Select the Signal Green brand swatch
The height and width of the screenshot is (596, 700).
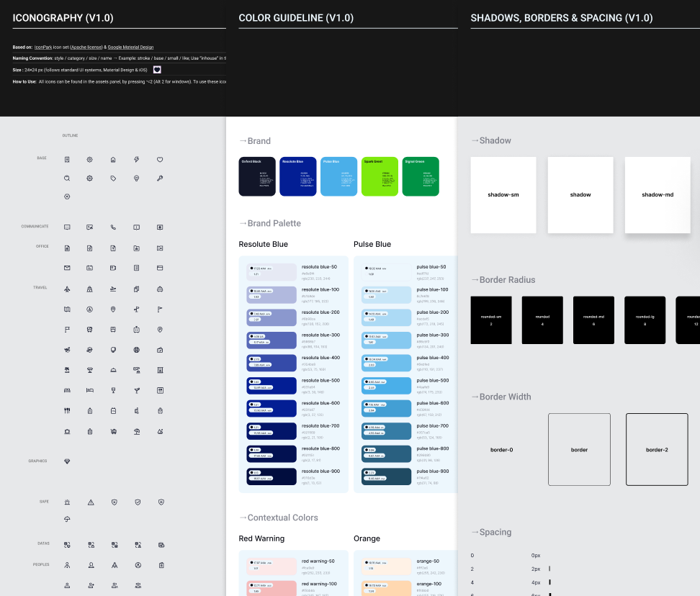[x=421, y=176]
